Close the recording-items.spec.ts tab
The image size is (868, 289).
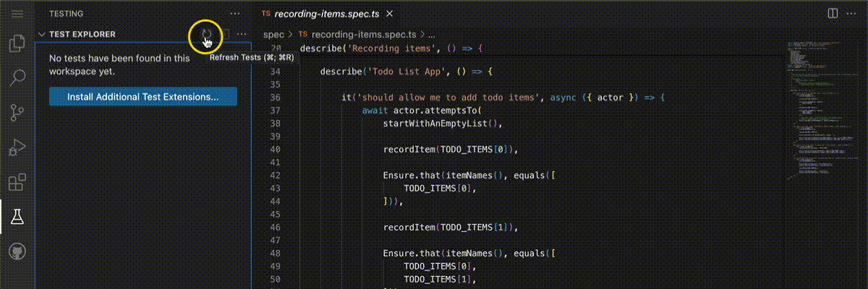391,13
